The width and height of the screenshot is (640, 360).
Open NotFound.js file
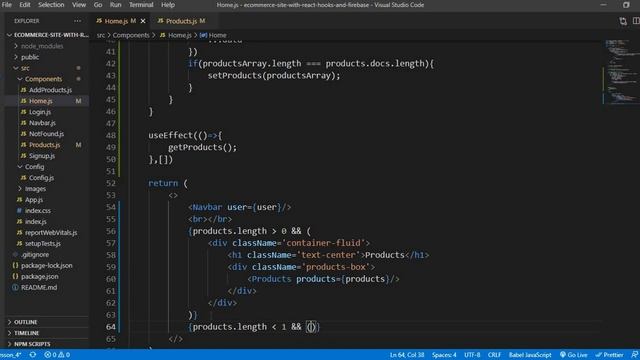46,134
